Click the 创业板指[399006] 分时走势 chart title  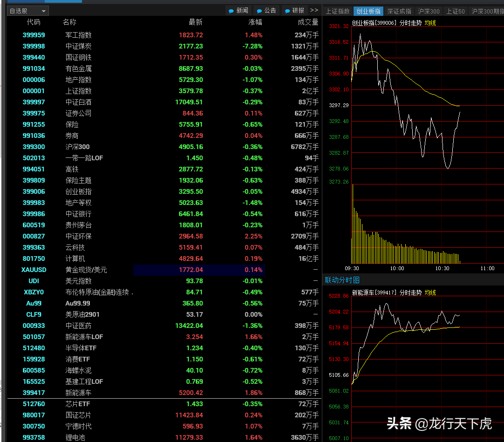387,23
